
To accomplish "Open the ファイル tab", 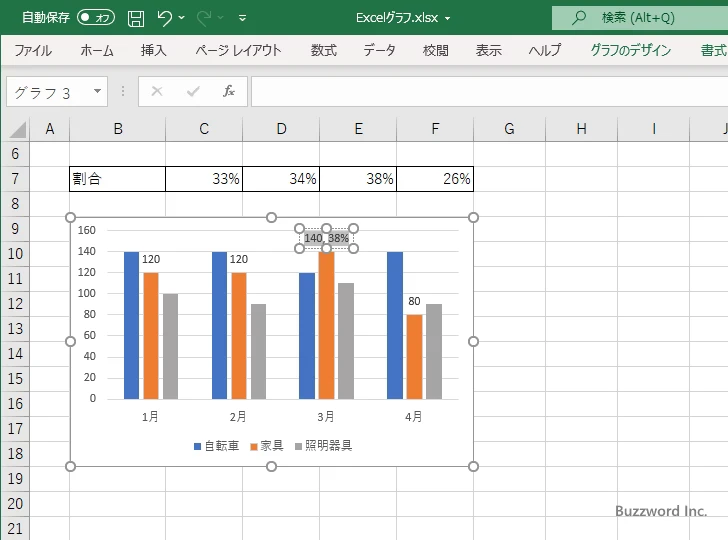I will 33,50.
